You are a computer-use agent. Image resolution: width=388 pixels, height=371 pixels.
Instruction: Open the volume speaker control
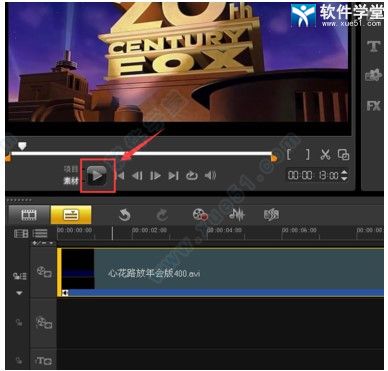(210, 175)
